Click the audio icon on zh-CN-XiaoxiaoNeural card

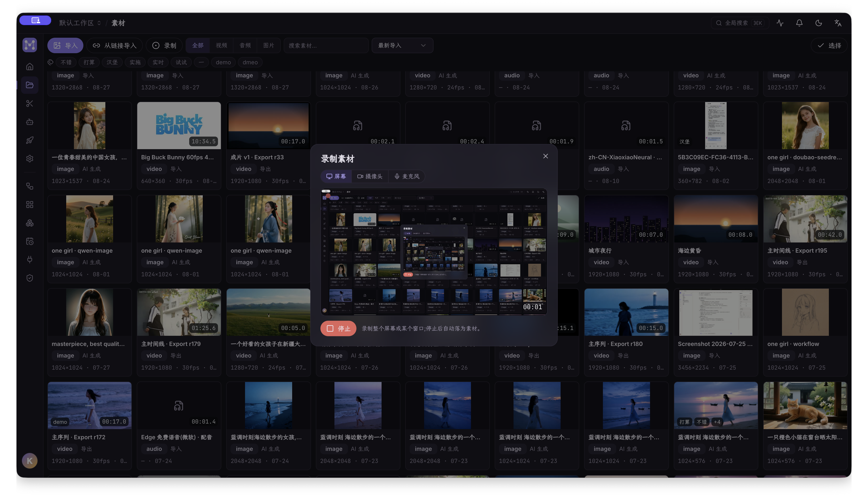pos(626,126)
